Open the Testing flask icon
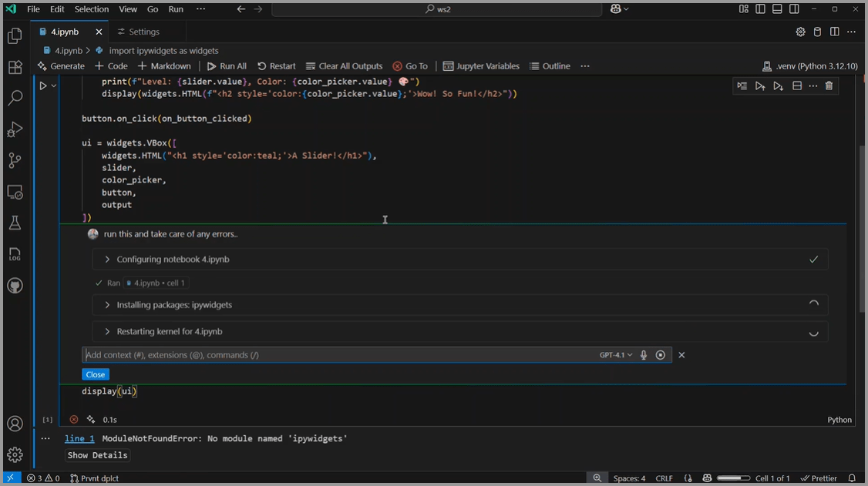The height and width of the screenshot is (486, 868). (15, 223)
